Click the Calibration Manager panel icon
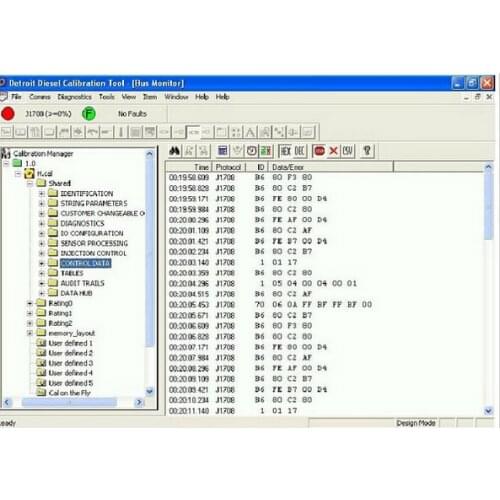 pos(6,154)
